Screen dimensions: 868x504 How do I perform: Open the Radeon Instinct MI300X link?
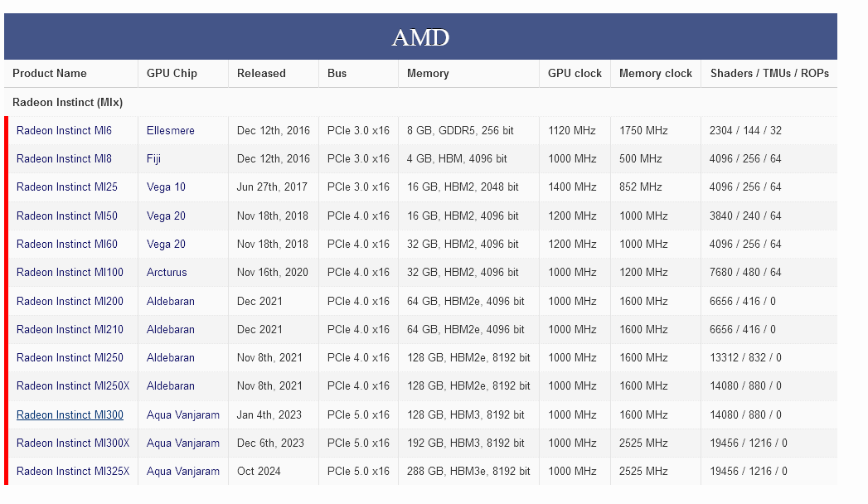[73, 443]
